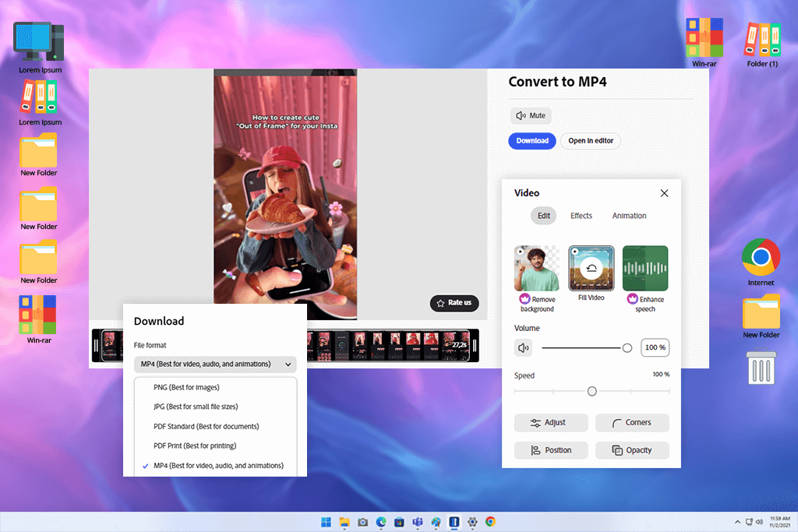Open the Corners option
Screen dimensions: 798x532
[x=632, y=423]
